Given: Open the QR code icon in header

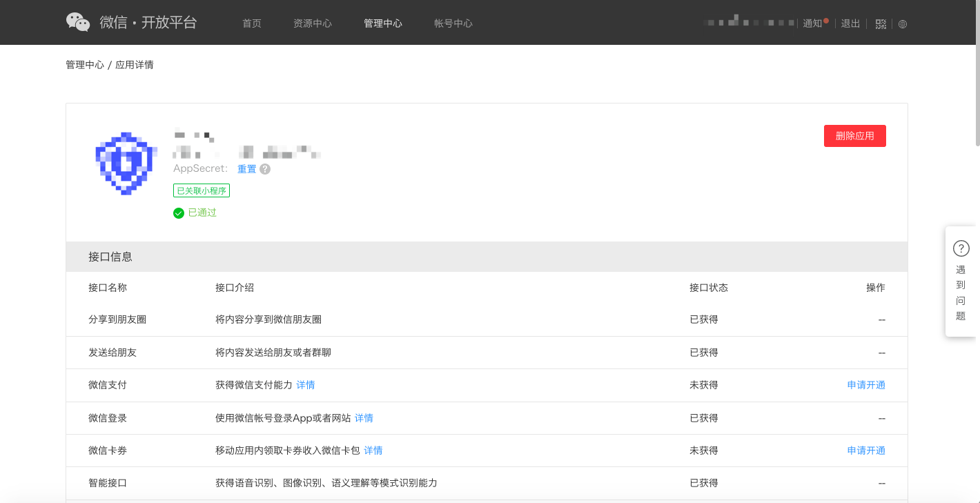Looking at the screenshot, I should (881, 23).
